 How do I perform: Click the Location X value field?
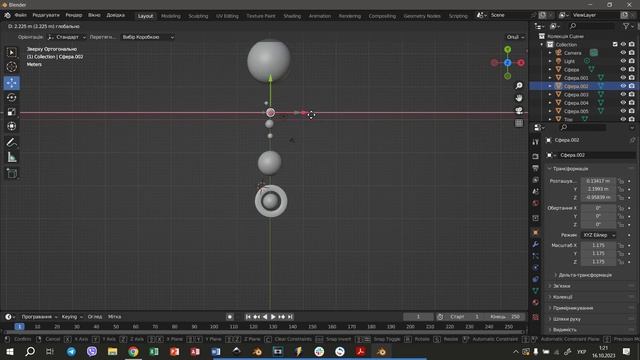(598, 181)
